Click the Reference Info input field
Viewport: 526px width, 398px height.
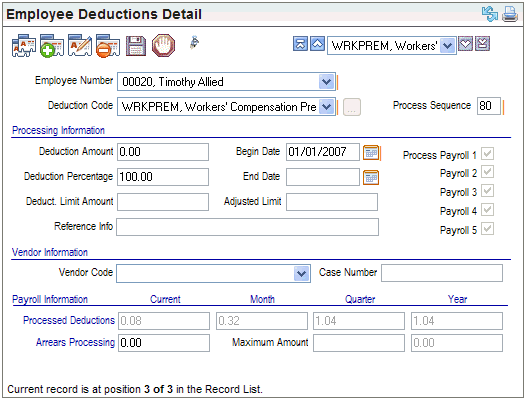point(248,227)
